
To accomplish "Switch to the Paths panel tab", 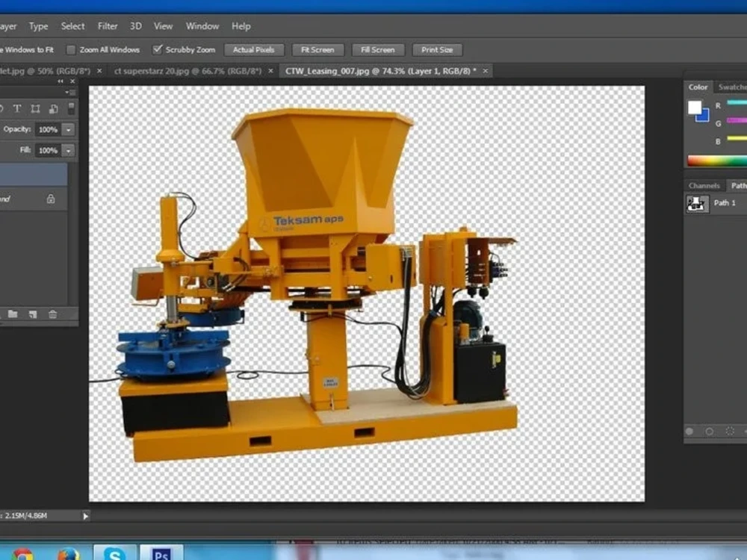I will click(x=738, y=186).
